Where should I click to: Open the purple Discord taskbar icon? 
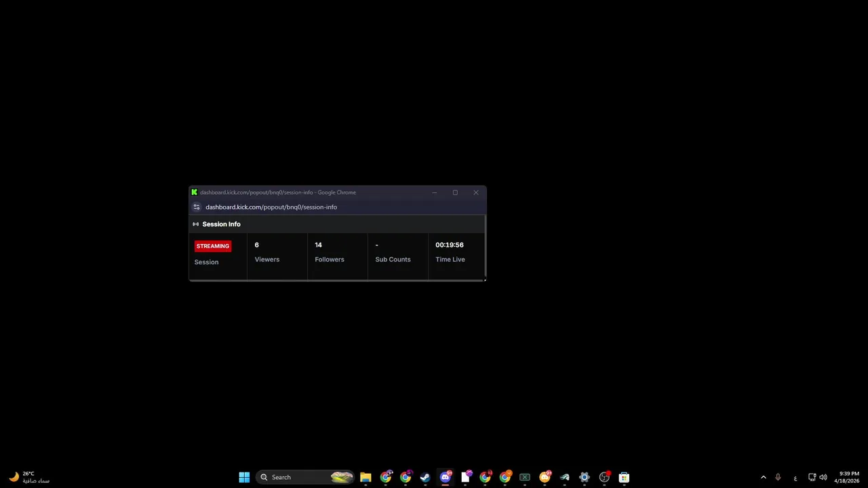446,477
